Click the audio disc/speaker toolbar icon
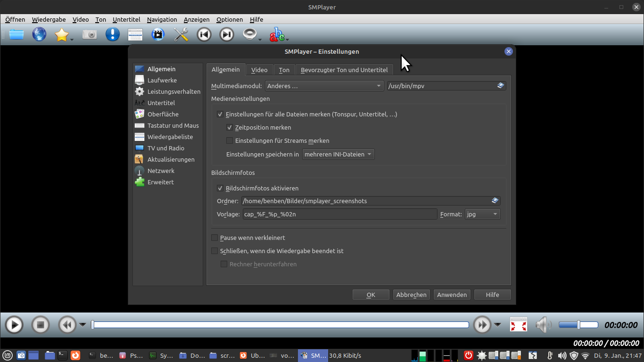 pyautogui.click(x=250, y=34)
